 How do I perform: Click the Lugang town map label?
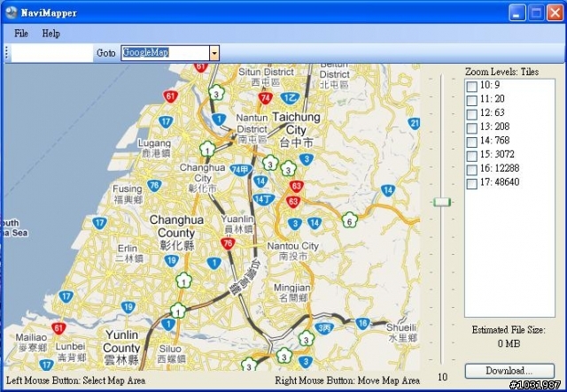click(155, 148)
